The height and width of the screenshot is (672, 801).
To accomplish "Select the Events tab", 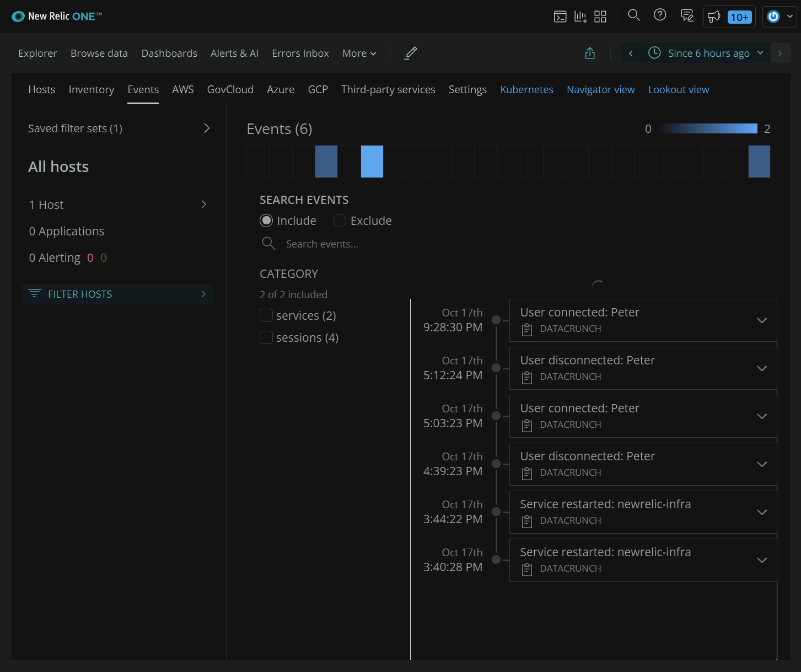I will click(143, 89).
